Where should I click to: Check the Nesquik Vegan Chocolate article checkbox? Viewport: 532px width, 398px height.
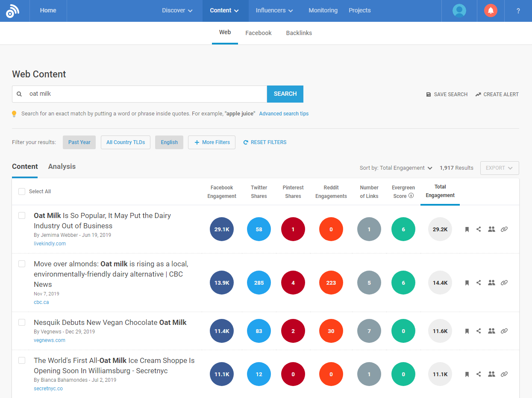click(x=22, y=323)
